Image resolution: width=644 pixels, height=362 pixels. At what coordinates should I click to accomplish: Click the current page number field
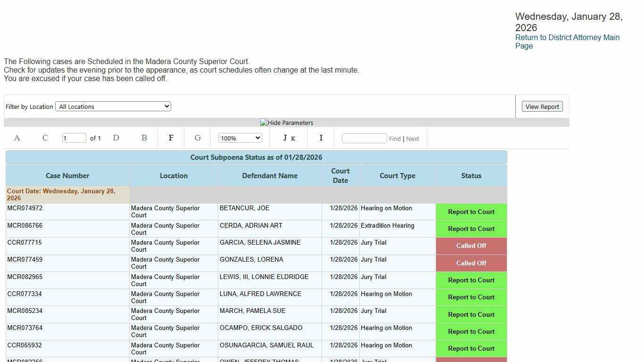[74, 138]
